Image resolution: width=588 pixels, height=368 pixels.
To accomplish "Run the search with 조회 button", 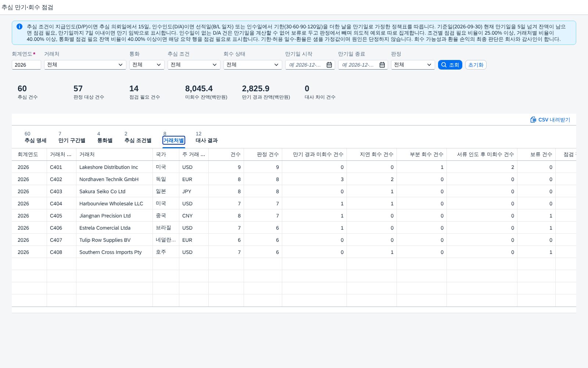I will coord(450,65).
